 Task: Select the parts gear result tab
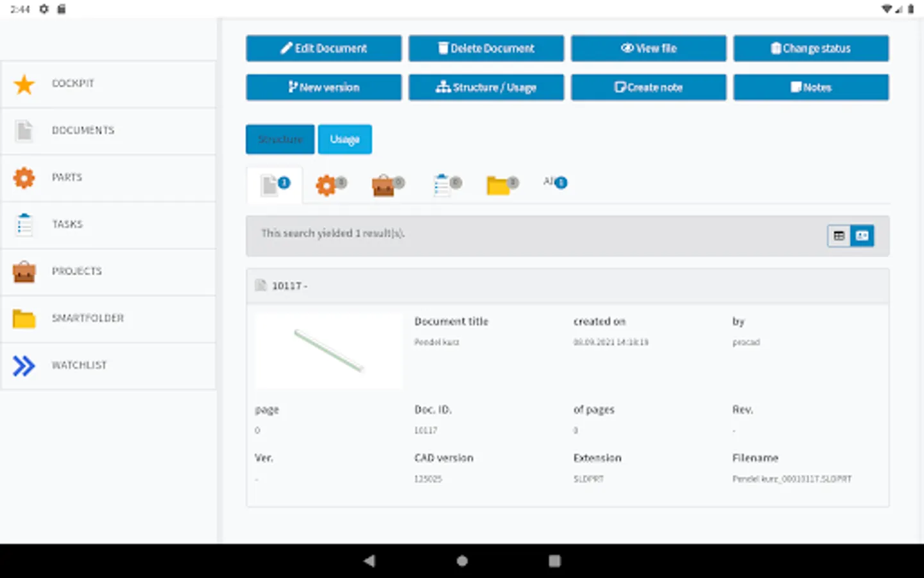[x=331, y=185]
